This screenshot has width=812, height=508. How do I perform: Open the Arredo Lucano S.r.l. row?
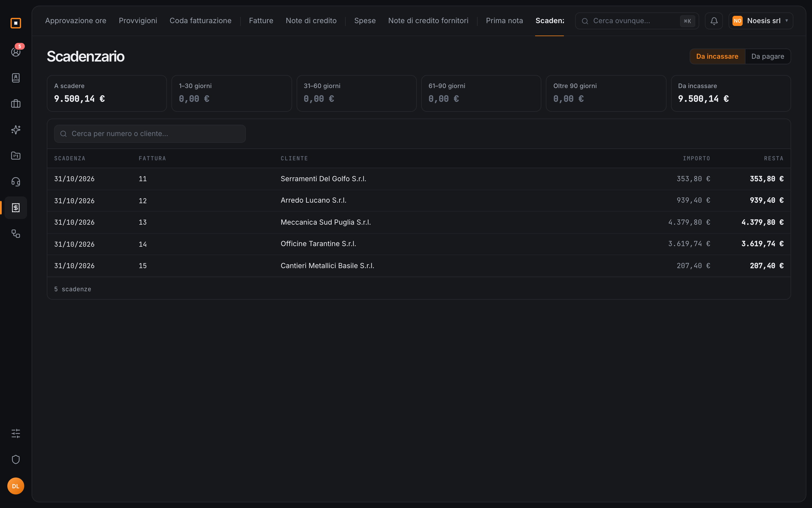(x=419, y=201)
